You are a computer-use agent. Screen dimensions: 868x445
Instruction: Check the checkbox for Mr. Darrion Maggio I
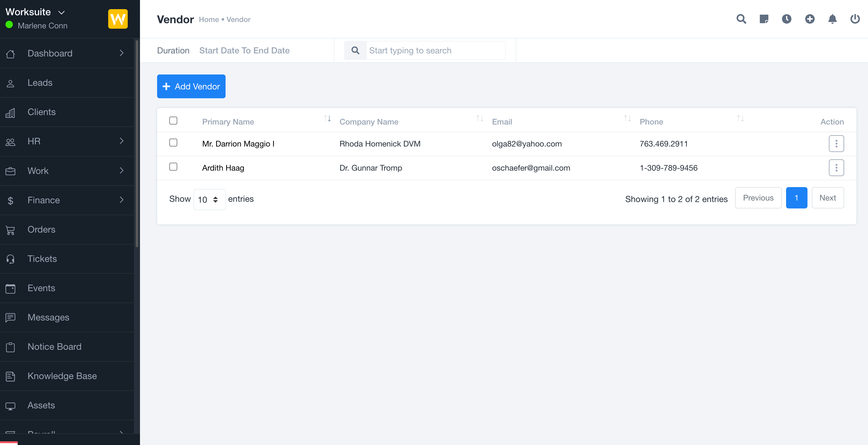[173, 143]
